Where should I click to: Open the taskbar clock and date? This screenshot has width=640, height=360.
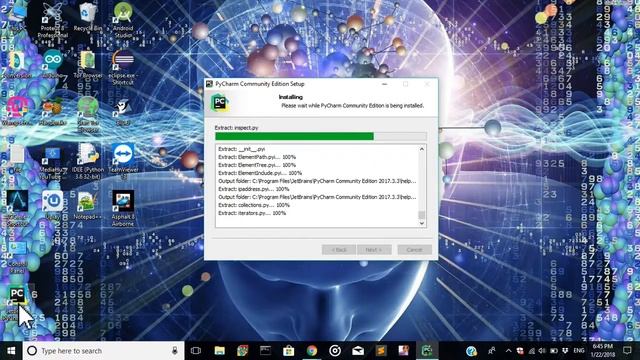pyautogui.click(x=602, y=351)
